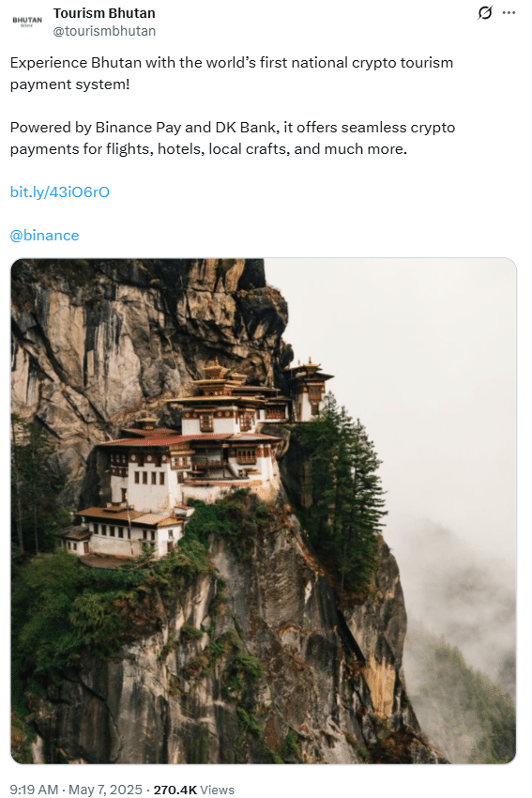The image size is (532, 798).
Task: Click the "Experience Bhutan" opening sentence
Action: click(x=232, y=73)
